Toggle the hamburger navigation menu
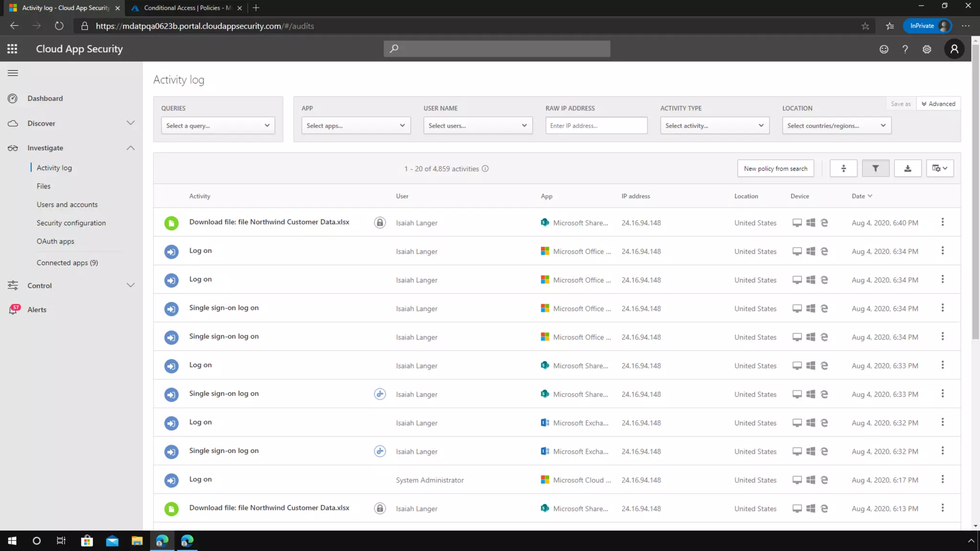 tap(13, 73)
